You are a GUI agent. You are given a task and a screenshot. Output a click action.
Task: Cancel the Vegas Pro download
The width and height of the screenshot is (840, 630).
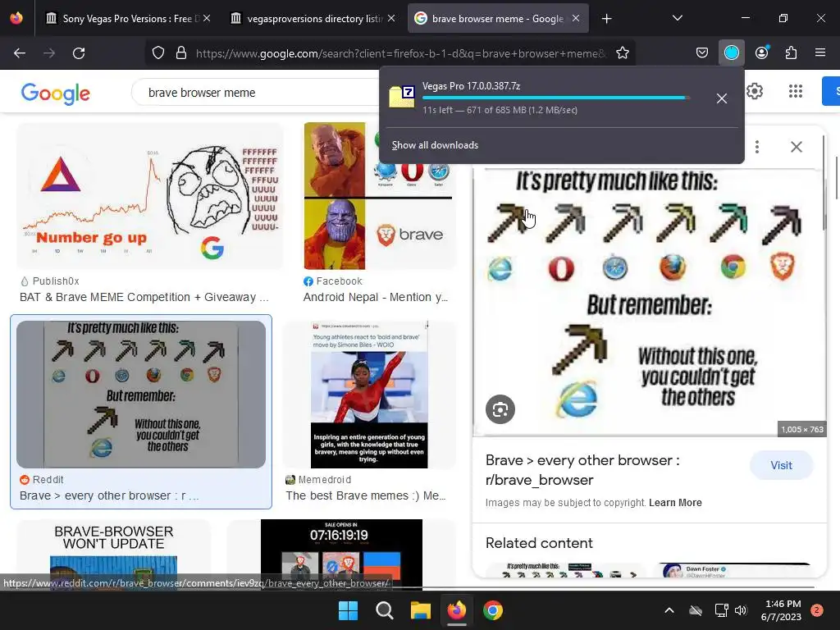pyautogui.click(x=722, y=98)
